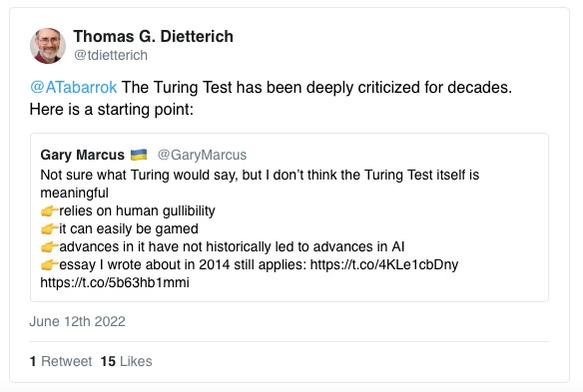Follow the https://t.co/4KLe1cbDny link

(384, 264)
